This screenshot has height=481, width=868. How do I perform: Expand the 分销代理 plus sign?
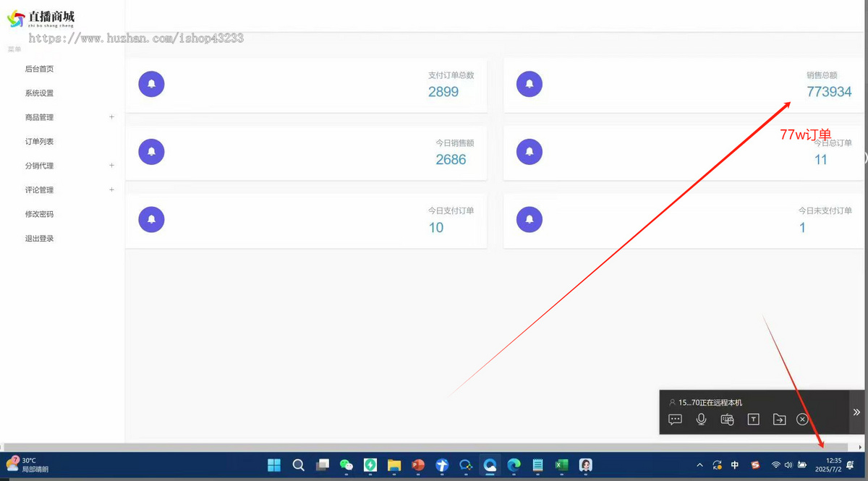tap(111, 165)
